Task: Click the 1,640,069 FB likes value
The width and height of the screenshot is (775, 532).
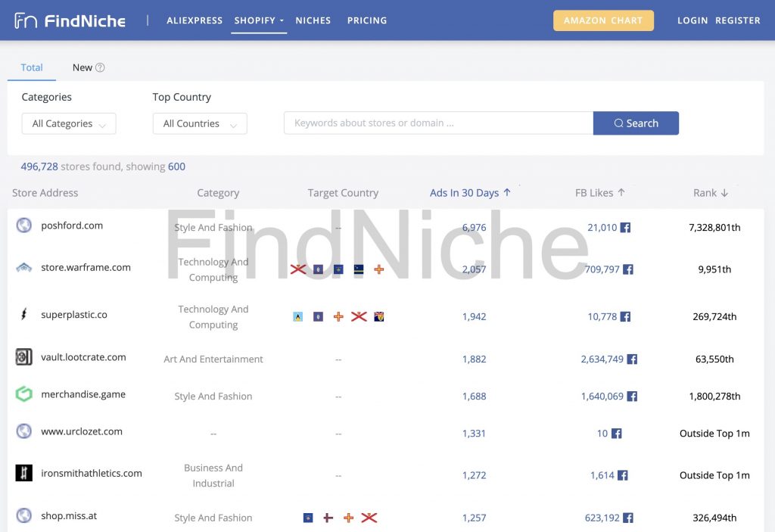Action: 602,396
